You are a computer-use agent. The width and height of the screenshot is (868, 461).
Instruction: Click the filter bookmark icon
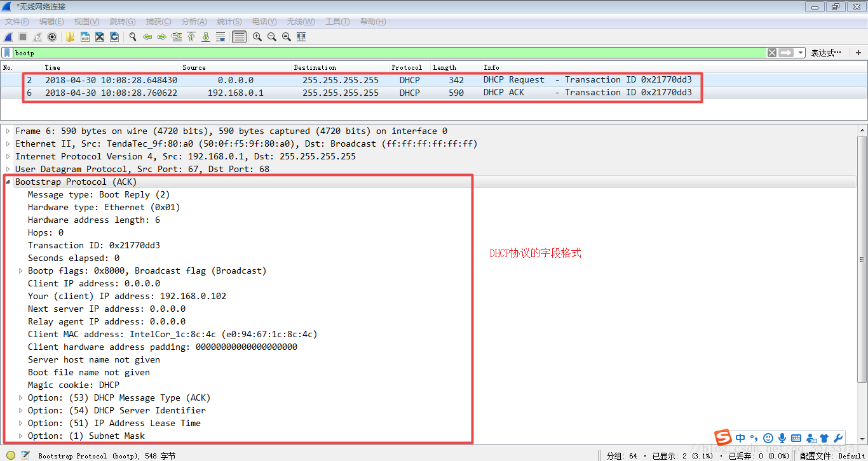click(7, 53)
